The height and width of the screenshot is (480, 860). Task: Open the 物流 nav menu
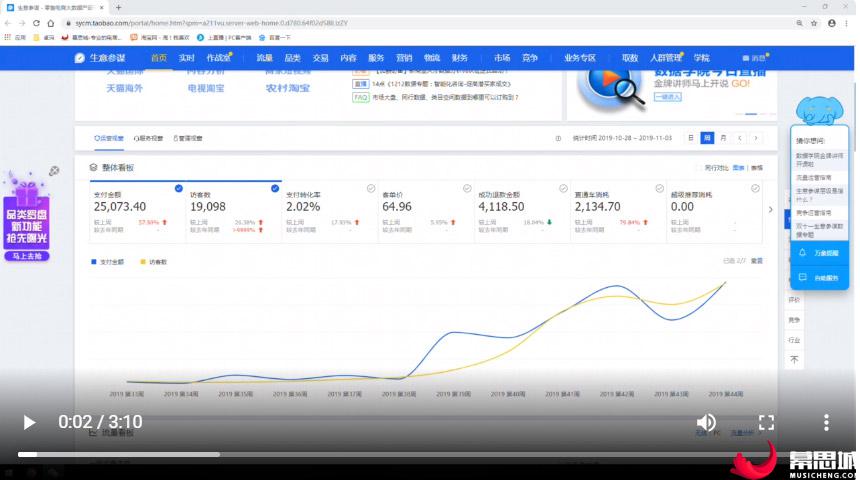click(432, 58)
